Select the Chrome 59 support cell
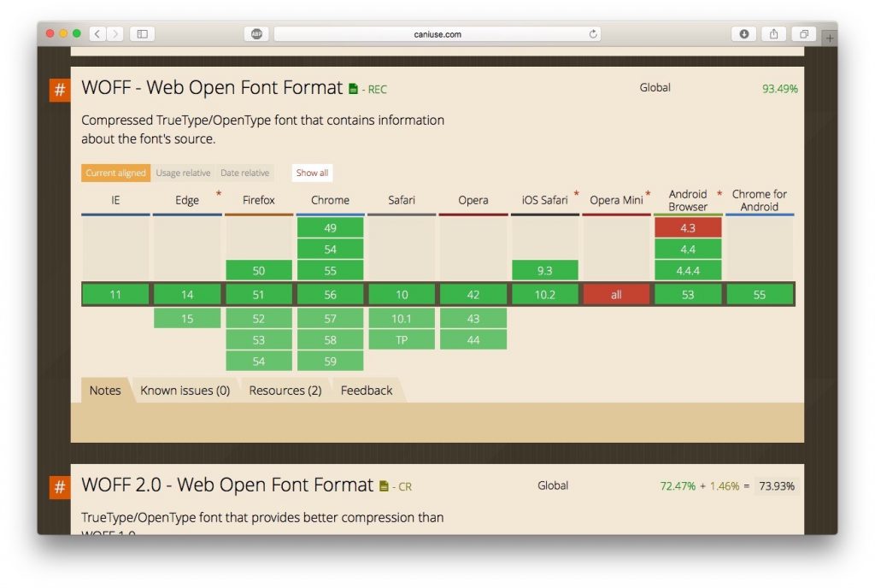Screen dimensions: 875x588 [331, 361]
